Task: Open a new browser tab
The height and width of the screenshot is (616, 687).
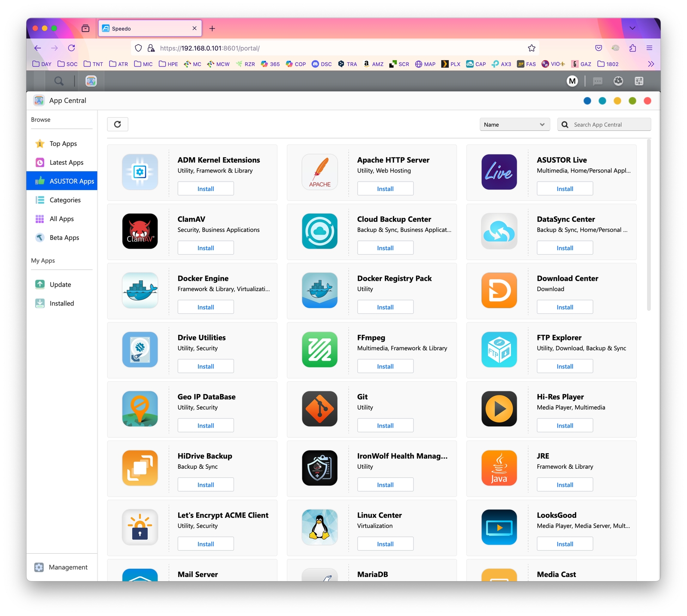Action: 212,28
